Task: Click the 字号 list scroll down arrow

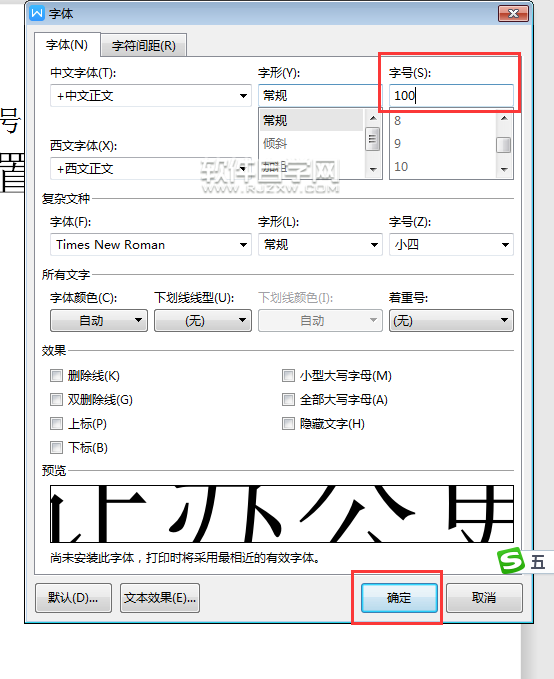Action: tap(504, 170)
